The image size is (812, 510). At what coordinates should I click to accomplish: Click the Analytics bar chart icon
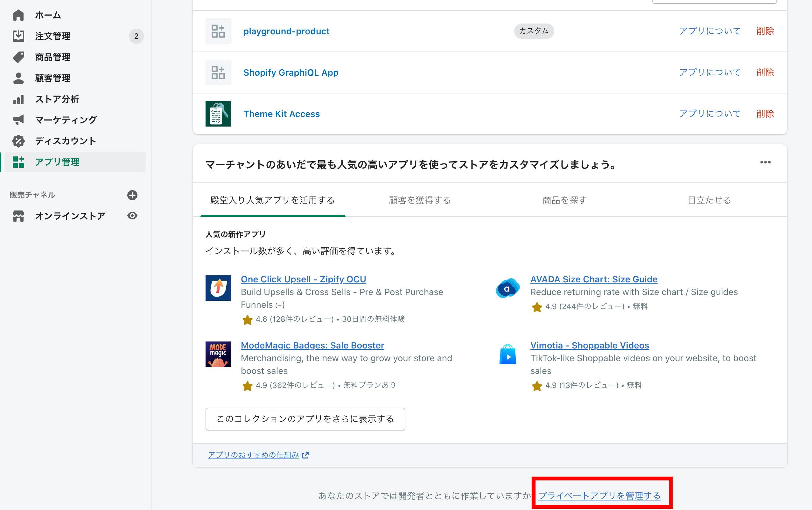click(18, 99)
